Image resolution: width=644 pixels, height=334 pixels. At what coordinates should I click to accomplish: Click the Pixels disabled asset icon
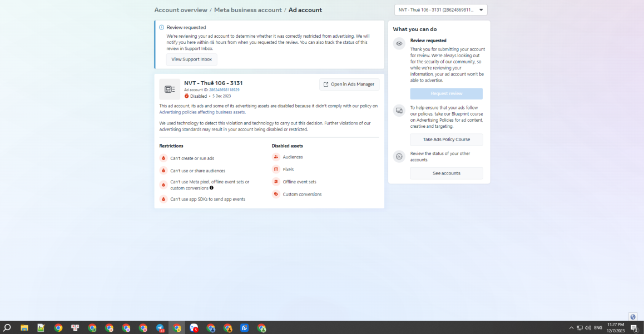tap(276, 169)
